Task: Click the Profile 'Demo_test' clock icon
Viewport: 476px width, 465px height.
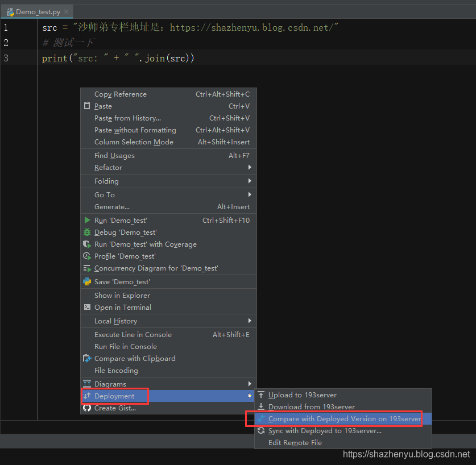Action: pyautogui.click(x=87, y=256)
